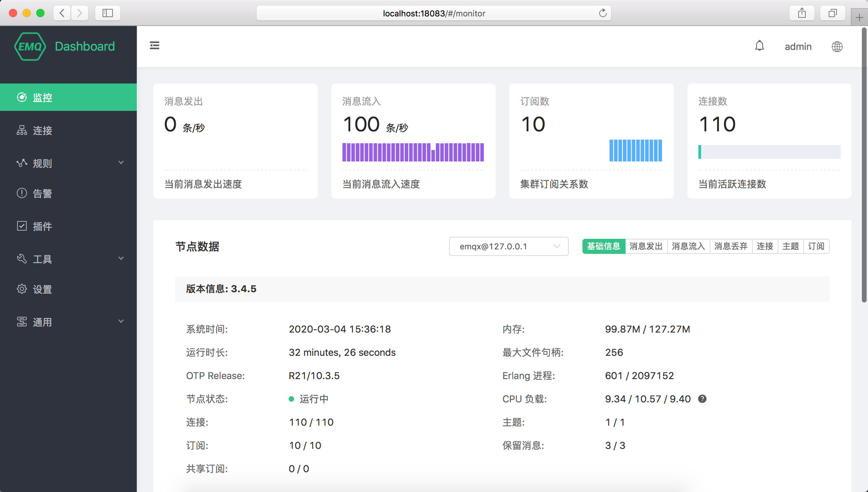Expand the 规则 menu chevron
Screen dimensions: 868x492
[121, 163]
